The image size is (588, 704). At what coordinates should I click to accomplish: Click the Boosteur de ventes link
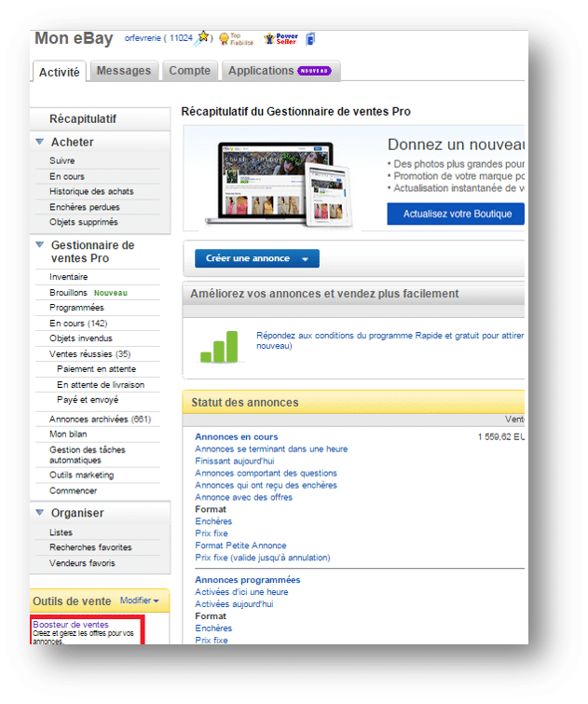click(71, 625)
